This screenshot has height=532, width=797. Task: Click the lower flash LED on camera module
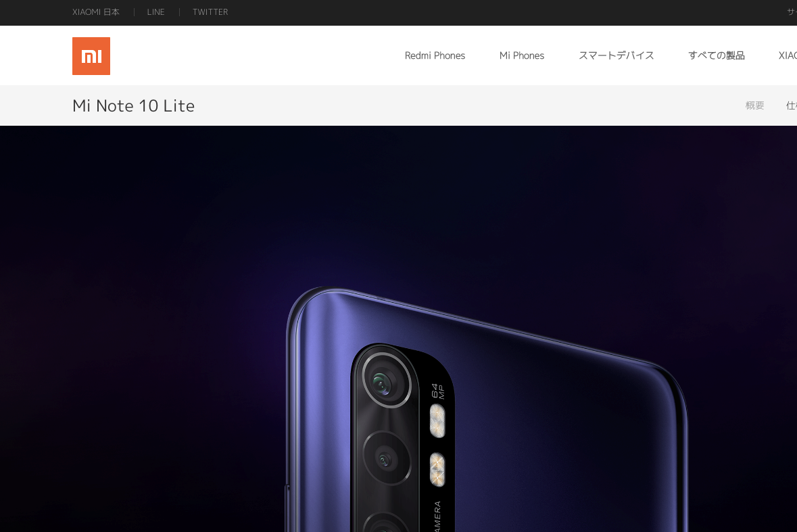click(437, 470)
